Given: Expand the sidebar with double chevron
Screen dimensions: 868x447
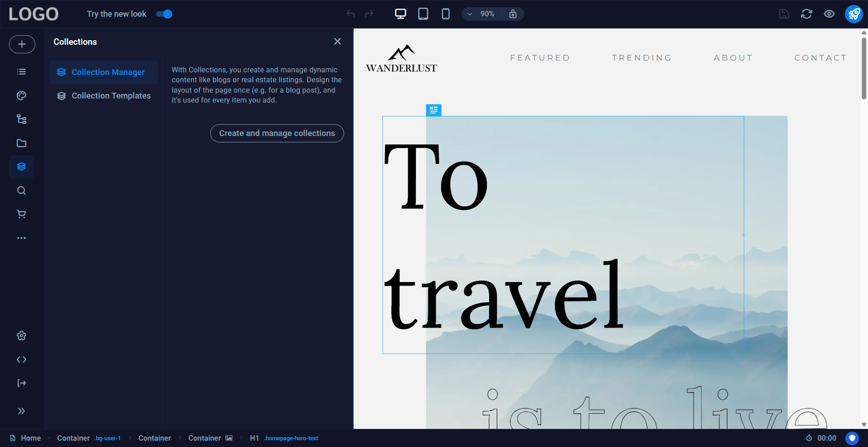Looking at the screenshot, I should [21, 411].
